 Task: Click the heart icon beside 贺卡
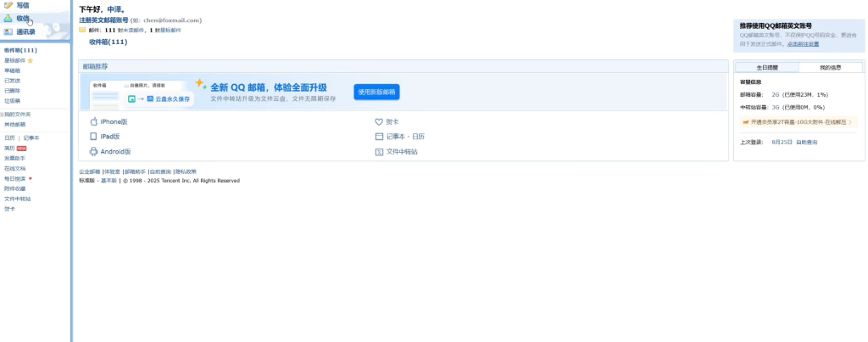coord(379,121)
